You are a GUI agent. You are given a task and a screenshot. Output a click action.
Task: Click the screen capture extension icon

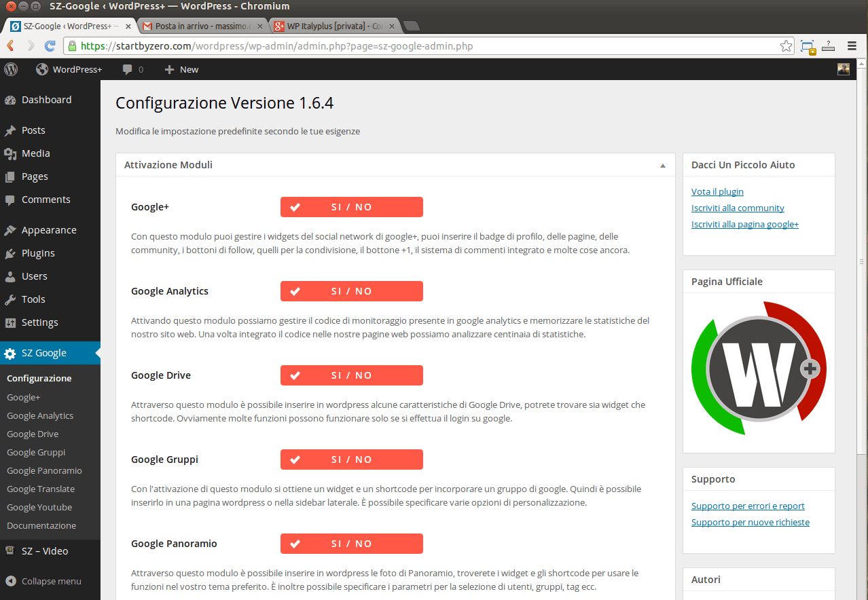[x=808, y=46]
